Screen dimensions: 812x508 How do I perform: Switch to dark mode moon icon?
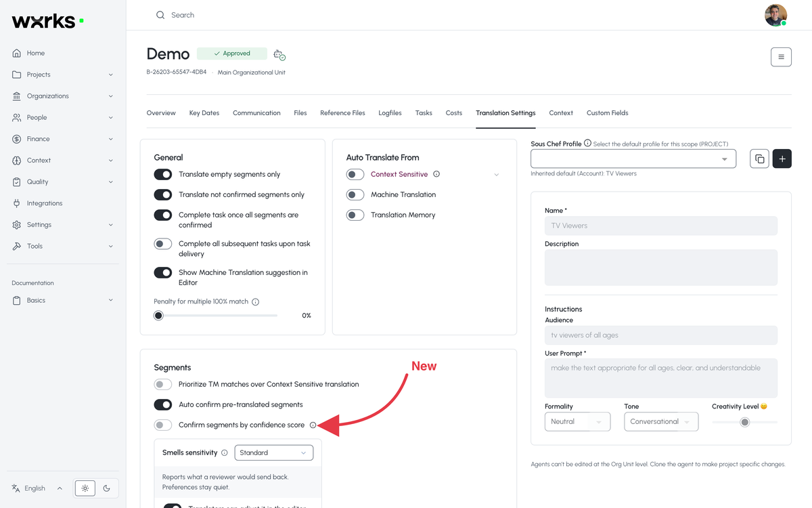pos(107,488)
